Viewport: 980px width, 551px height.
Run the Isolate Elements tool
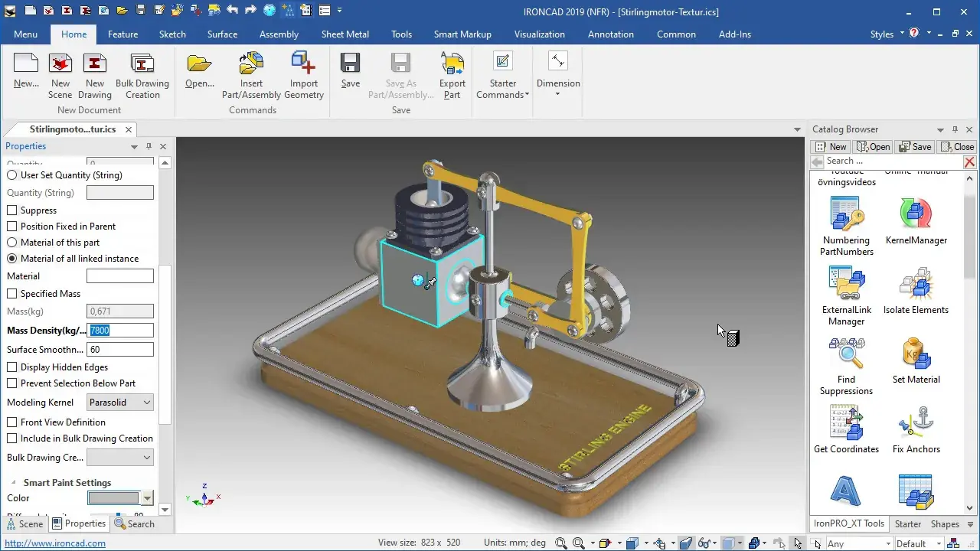point(916,290)
